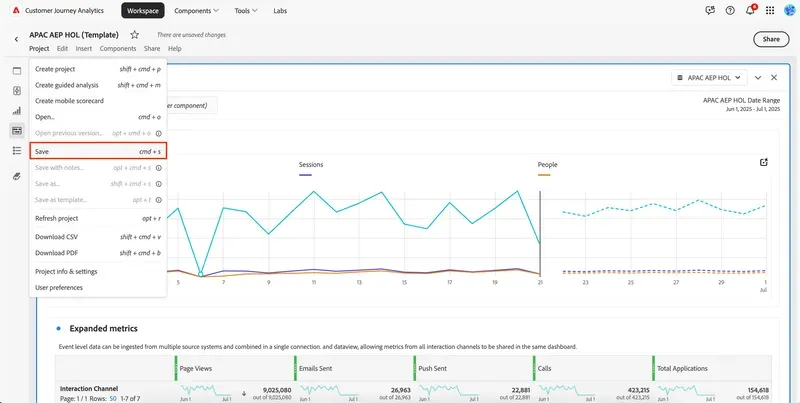The width and height of the screenshot is (800, 403).
Task: Open the user profile avatar
Action: pos(789,10)
